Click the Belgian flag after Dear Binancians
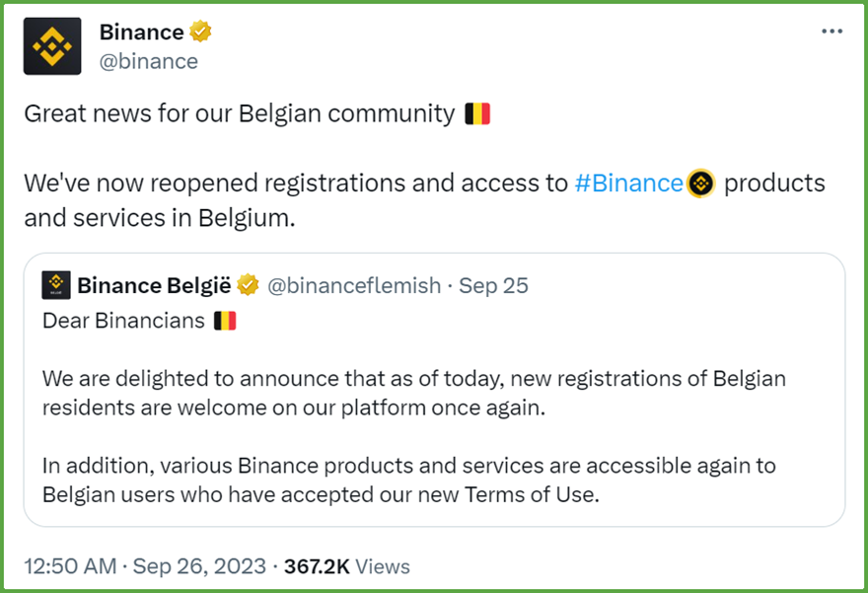The image size is (868, 593). pyautogui.click(x=225, y=321)
